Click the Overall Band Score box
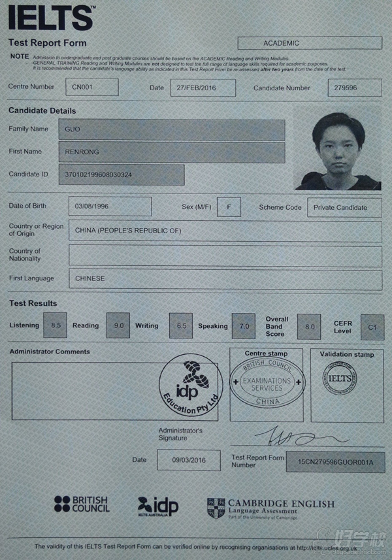 (x=309, y=325)
